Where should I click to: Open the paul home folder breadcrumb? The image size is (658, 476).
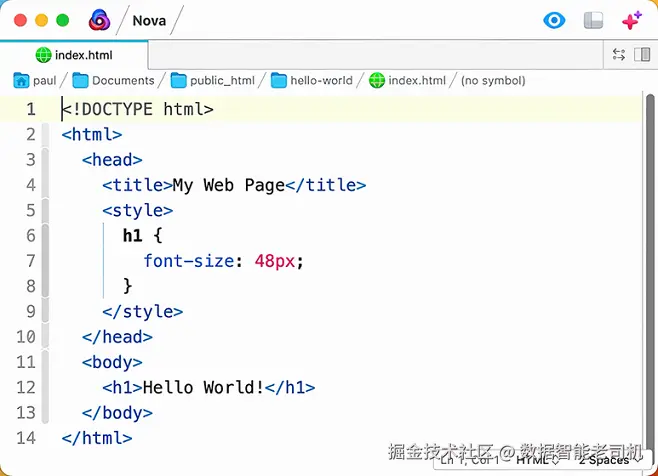(x=35, y=80)
